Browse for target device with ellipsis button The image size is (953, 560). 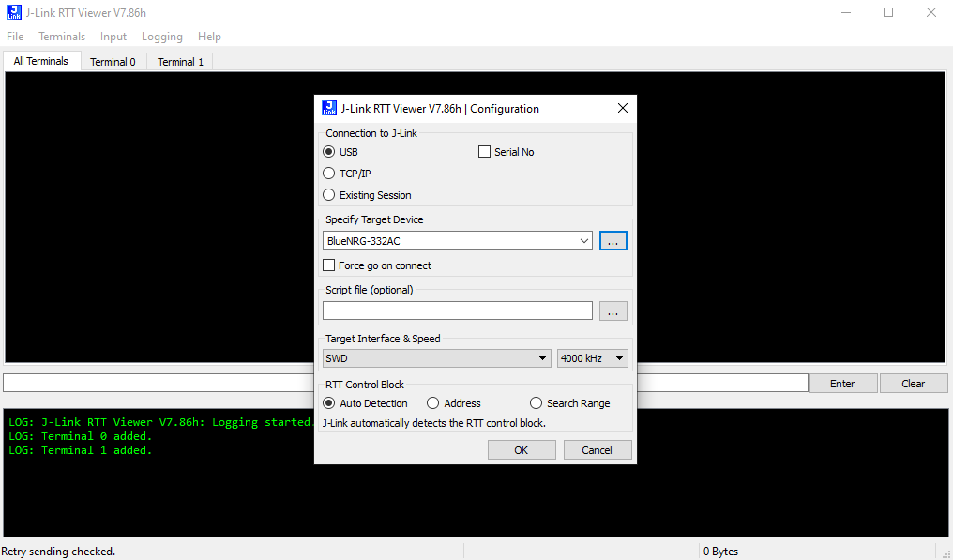coord(613,241)
